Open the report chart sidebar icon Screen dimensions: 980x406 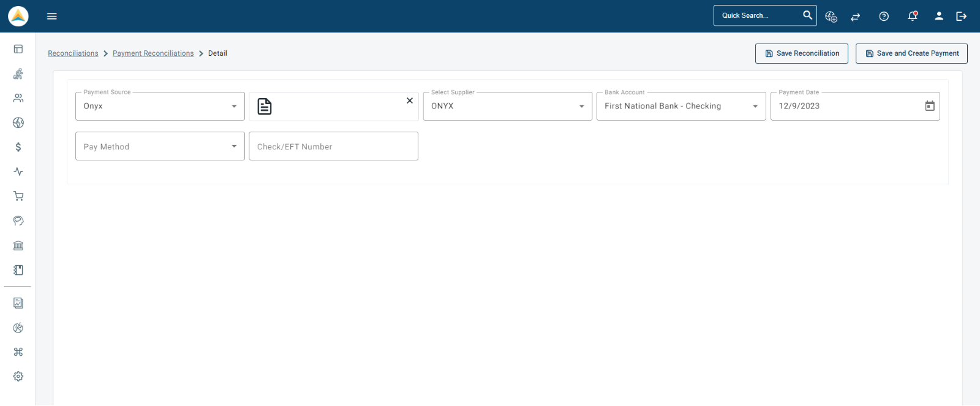click(x=18, y=303)
